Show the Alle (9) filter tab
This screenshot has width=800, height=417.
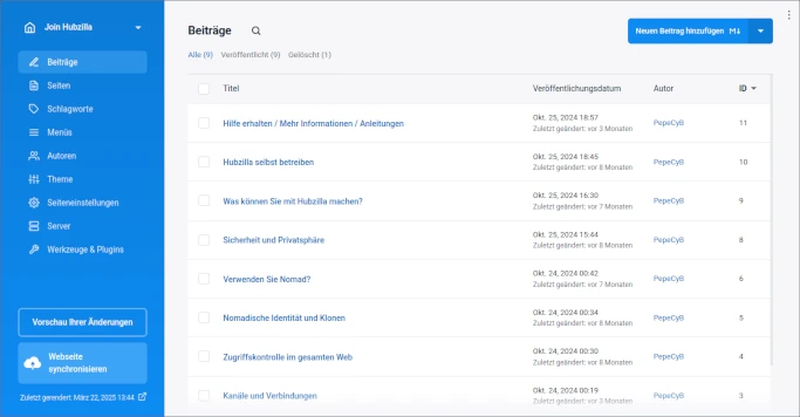click(x=200, y=55)
